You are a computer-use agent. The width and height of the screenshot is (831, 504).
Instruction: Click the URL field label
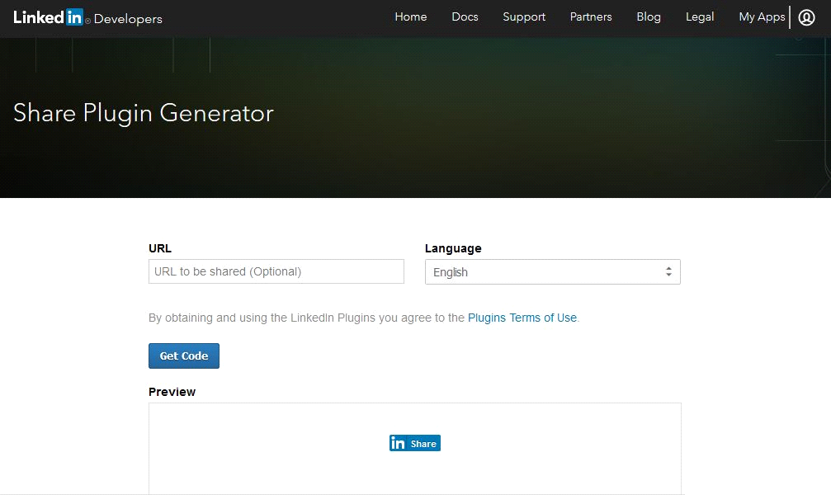click(160, 248)
